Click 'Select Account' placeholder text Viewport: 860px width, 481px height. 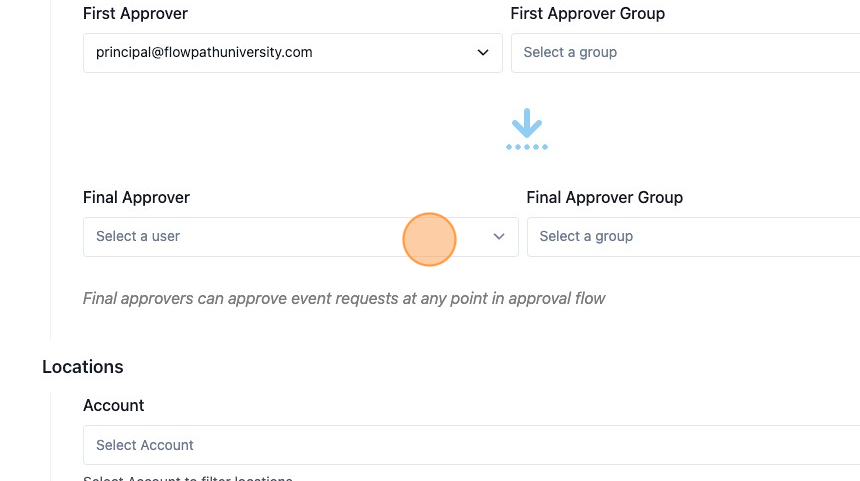coord(145,445)
